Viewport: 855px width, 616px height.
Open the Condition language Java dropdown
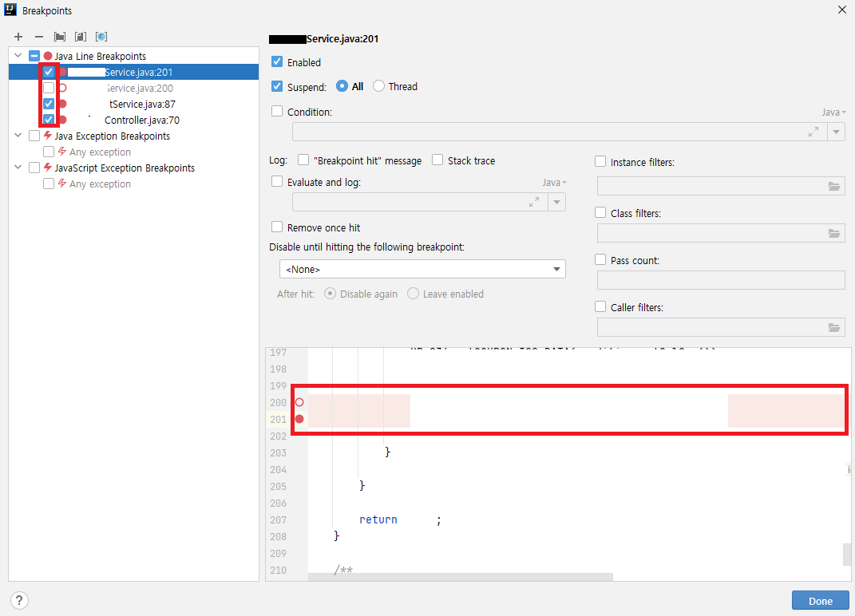[833, 113]
